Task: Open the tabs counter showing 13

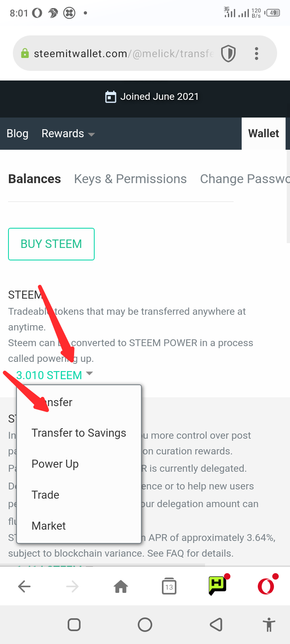Action: point(169,587)
